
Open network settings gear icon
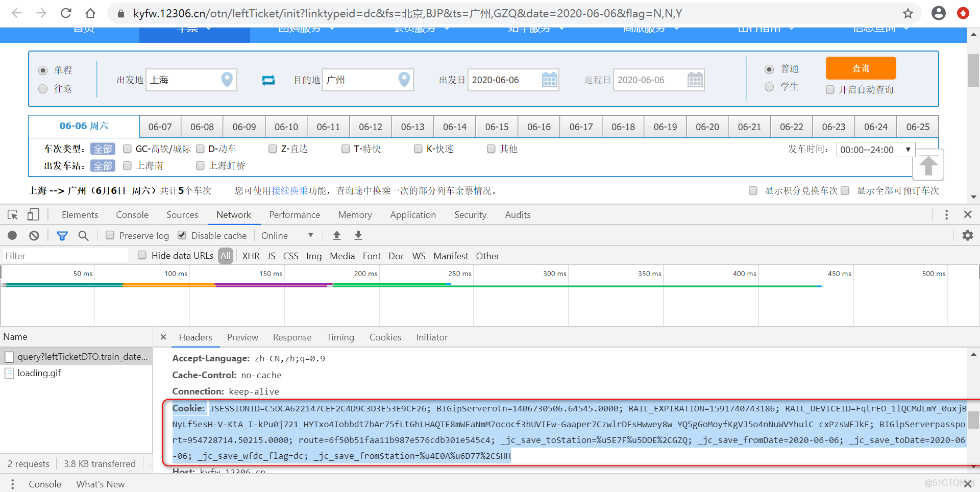pos(967,235)
